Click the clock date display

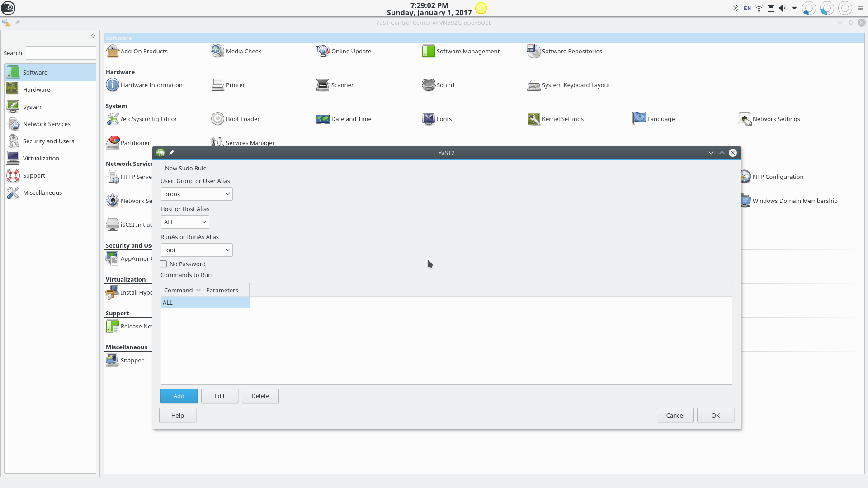429,9
